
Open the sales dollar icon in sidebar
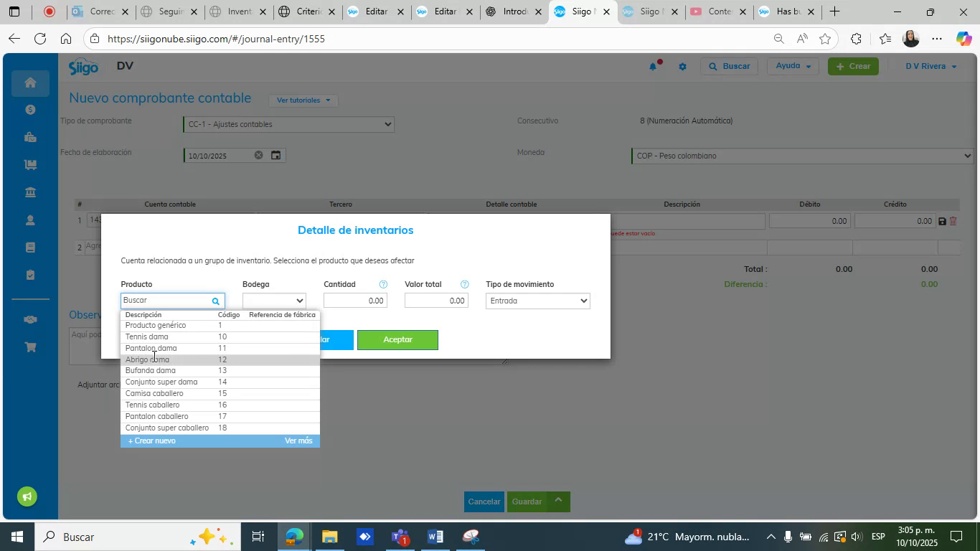(30, 110)
